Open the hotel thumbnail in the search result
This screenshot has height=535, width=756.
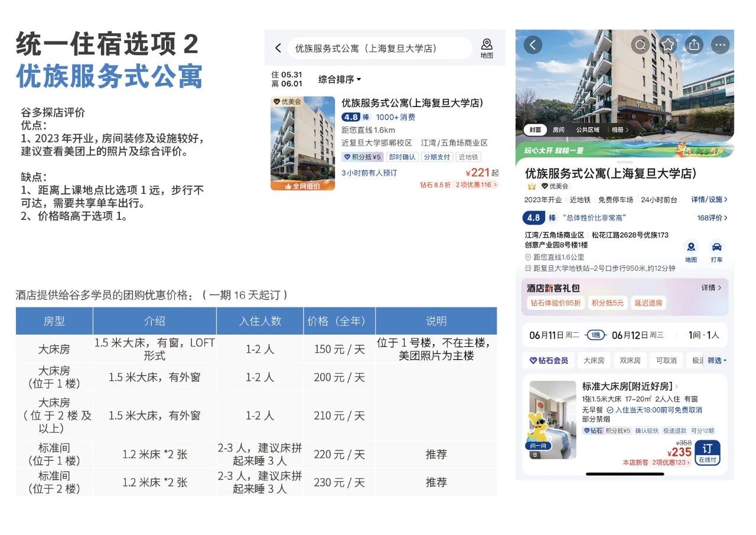coord(302,143)
